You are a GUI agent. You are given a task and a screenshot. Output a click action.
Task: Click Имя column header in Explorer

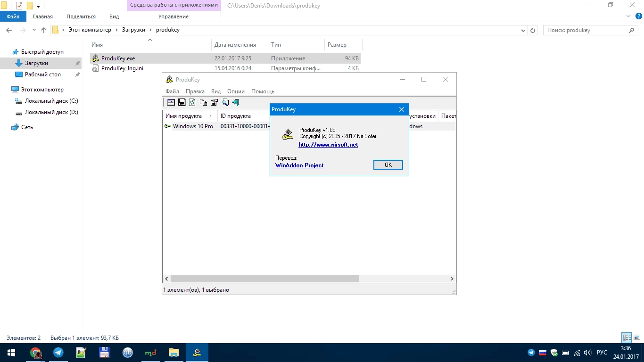point(97,45)
